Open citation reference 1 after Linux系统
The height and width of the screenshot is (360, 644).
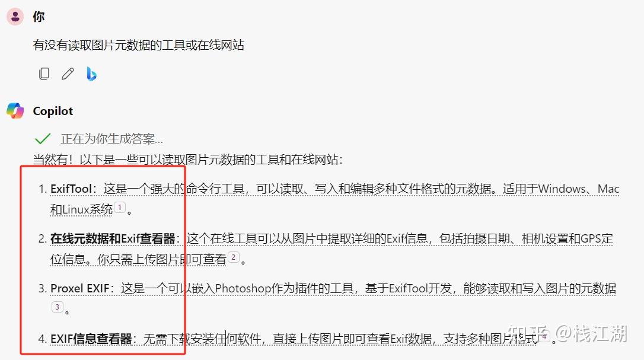pos(120,208)
